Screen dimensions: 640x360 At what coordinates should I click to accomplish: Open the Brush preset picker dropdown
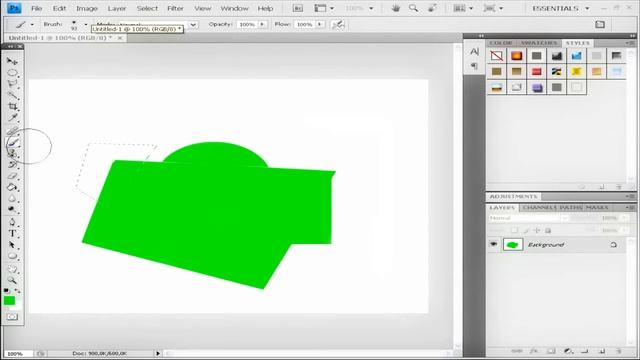point(86,24)
